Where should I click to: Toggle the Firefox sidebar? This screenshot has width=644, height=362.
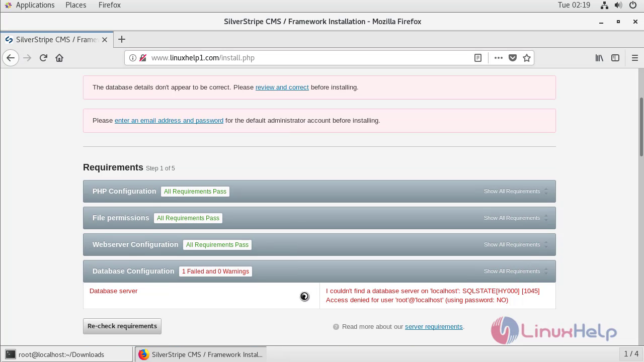[x=615, y=58]
